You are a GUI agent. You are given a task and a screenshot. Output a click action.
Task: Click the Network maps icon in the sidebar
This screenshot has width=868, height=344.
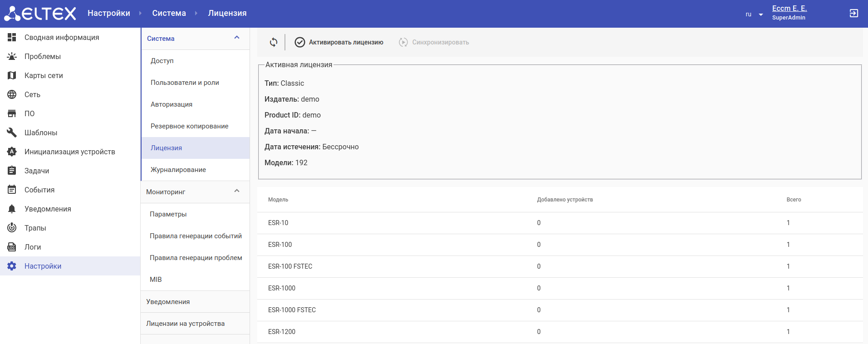click(x=12, y=75)
